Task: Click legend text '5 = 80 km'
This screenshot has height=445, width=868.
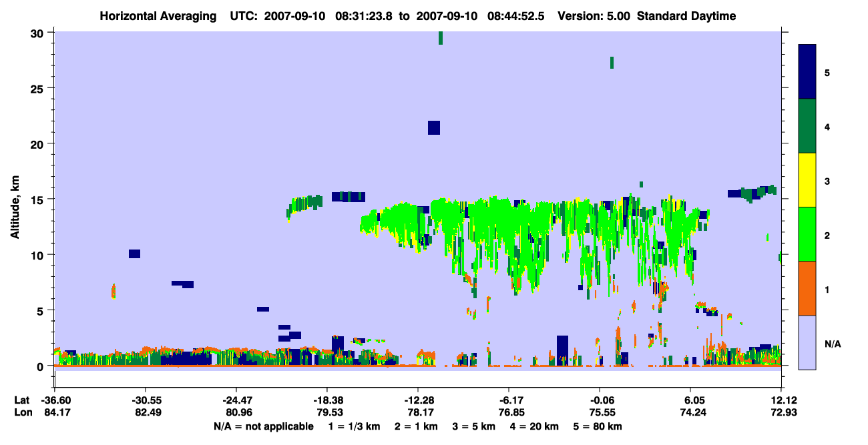Action: 598,426
